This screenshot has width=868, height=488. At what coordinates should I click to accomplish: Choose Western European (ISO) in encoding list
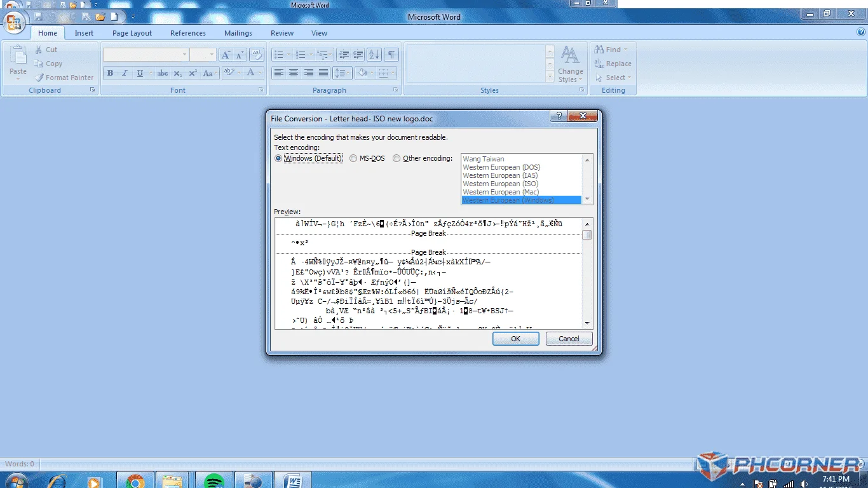click(521, 184)
